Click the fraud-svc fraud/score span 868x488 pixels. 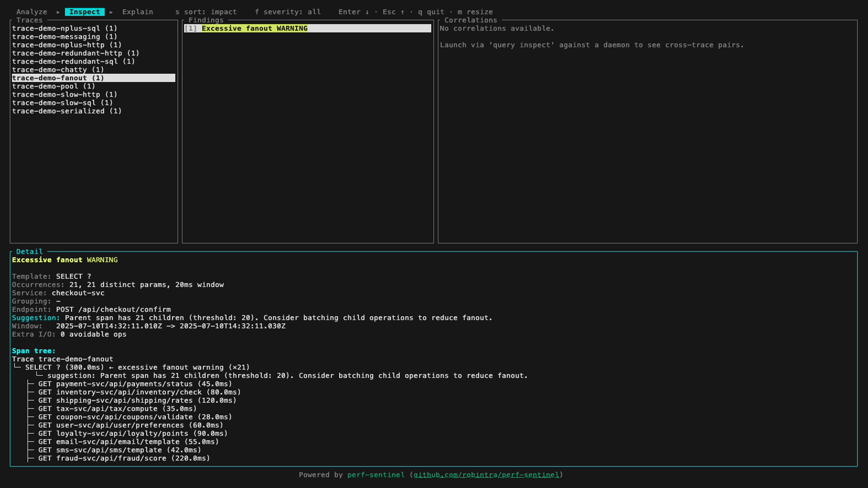pos(124,459)
